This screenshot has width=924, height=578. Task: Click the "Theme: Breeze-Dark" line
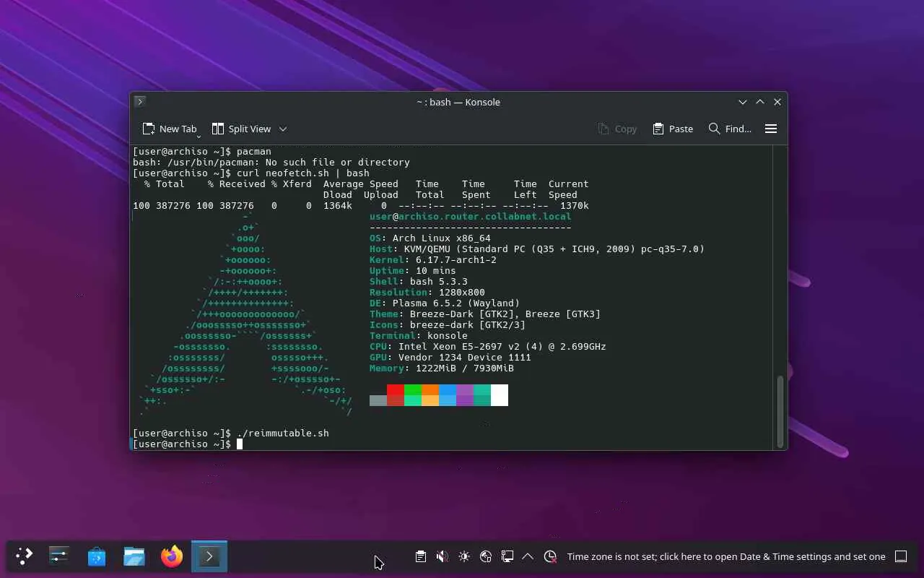(485, 314)
